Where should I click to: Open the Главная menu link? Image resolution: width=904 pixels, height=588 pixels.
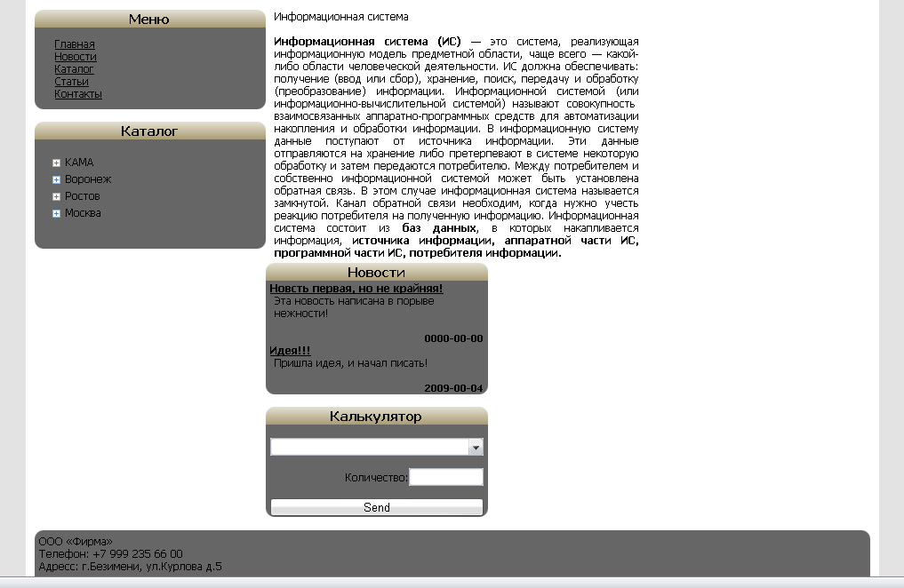click(75, 44)
